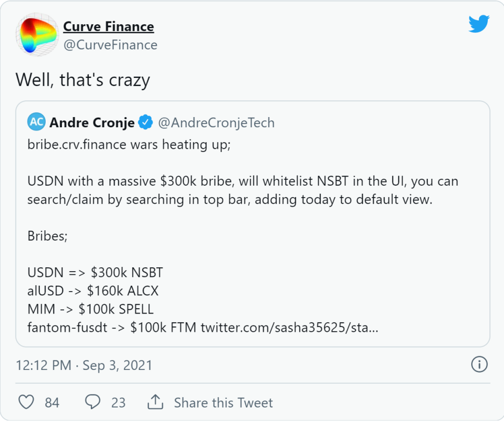Open the tweet info circle icon
Viewport: 504px width, 422px height.
pyautogui.click(x=479, y=365)
